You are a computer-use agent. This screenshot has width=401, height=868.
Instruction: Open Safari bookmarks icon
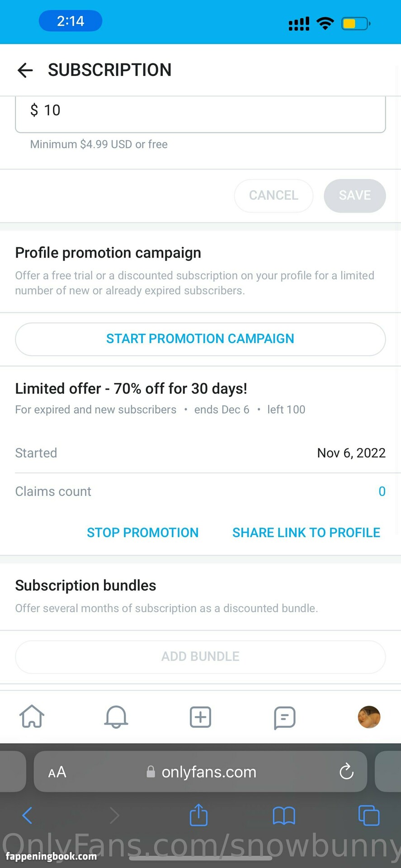(x=284, y=816)
